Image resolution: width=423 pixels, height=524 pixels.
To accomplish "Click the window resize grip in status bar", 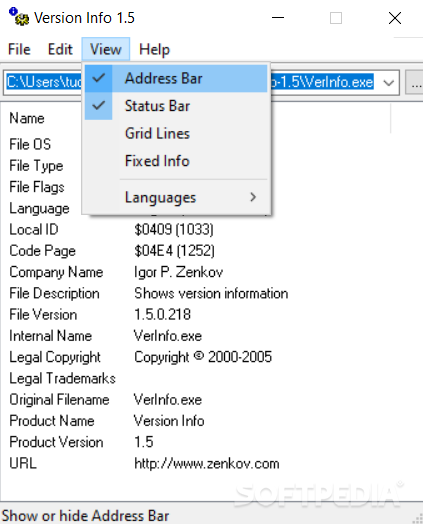I will point(417,518).
